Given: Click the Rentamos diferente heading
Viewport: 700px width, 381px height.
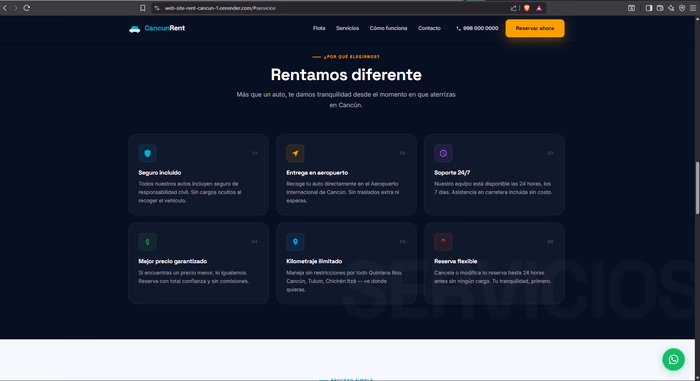Looking at the screenshot, I should point(346,75).
